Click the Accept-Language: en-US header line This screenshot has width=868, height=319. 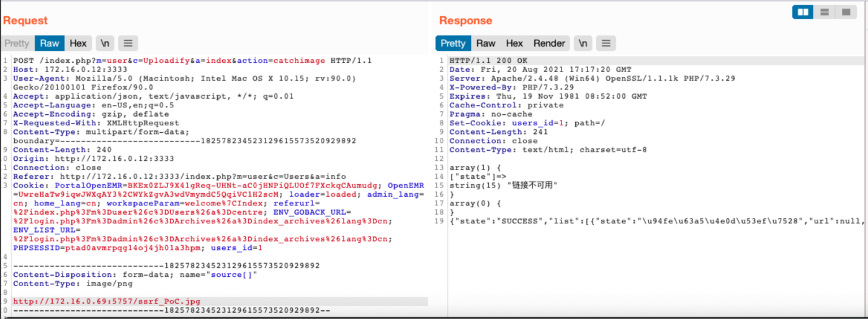point(94,106)
